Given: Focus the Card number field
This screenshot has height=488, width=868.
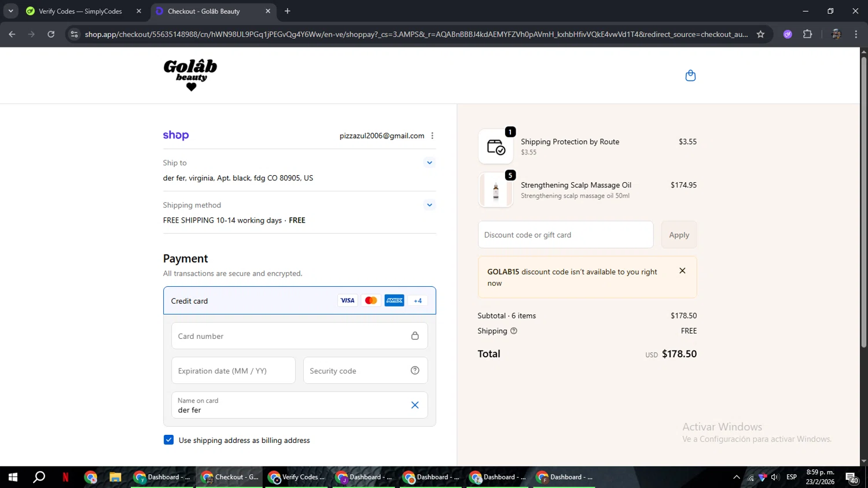Looking at the screenshot, I should click(300, 336).
